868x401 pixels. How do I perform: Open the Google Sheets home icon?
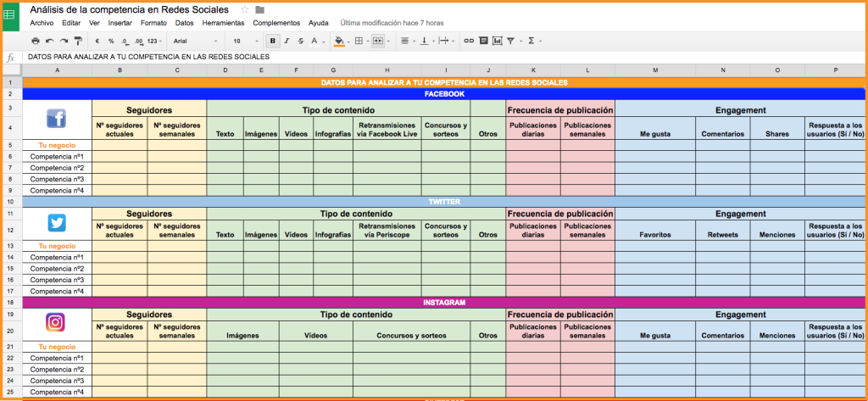pyautogui.click(x=10, y=15)
